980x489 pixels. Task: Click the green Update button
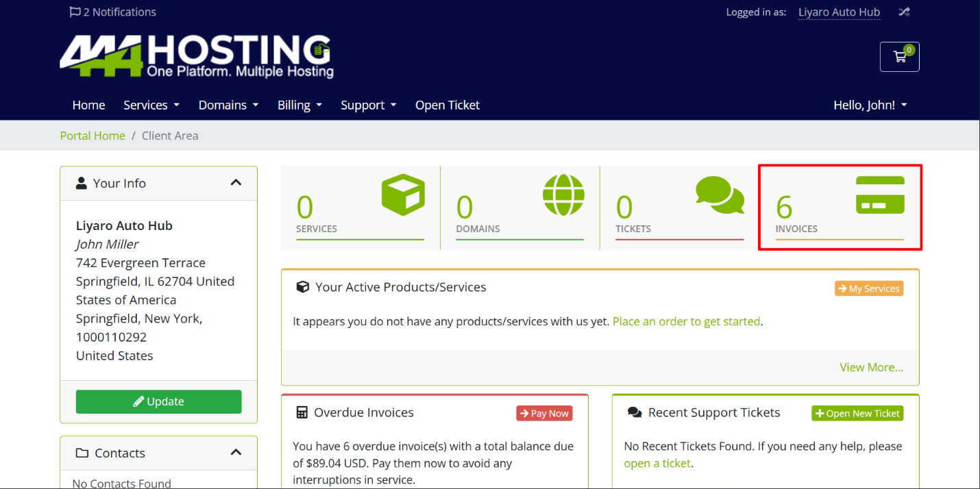pos(159,401)
